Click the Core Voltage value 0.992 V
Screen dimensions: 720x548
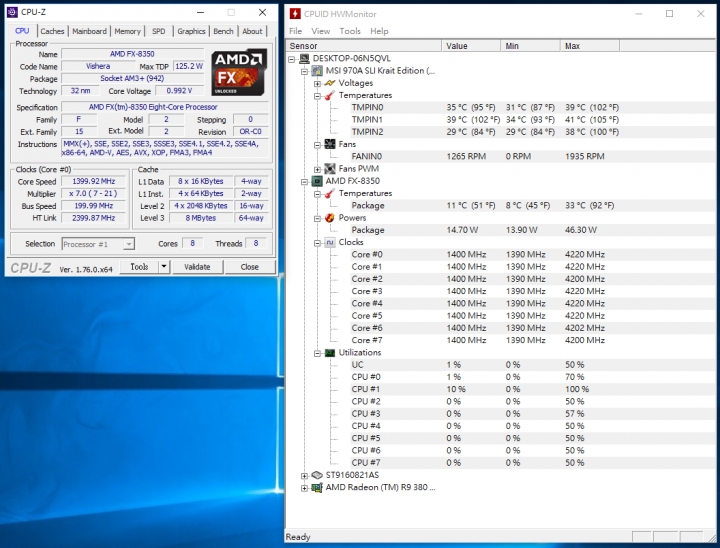pos(179,90)
